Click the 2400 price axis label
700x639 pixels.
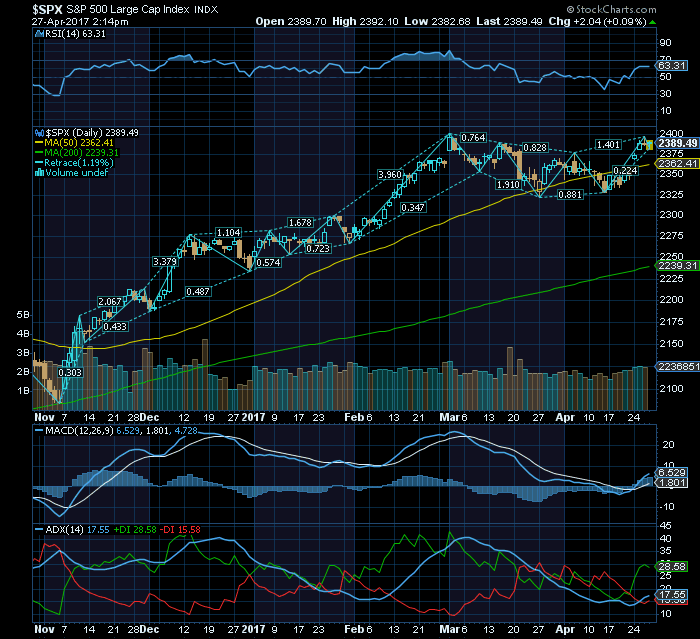(671, 134)
